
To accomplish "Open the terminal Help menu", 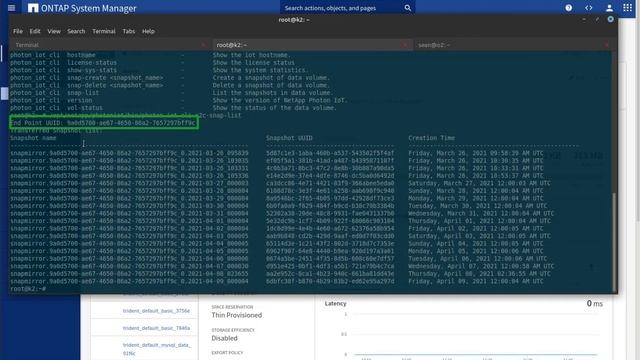I will point(148,31).
